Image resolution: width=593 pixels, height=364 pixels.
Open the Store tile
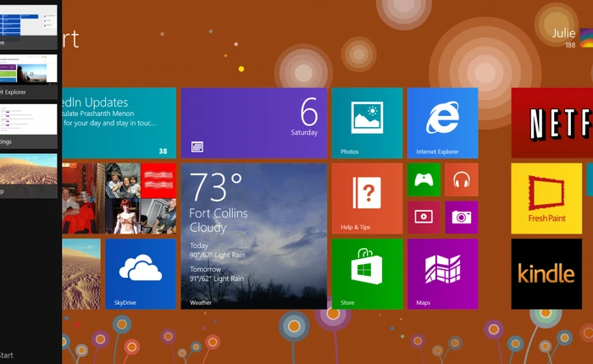point(367,274)
